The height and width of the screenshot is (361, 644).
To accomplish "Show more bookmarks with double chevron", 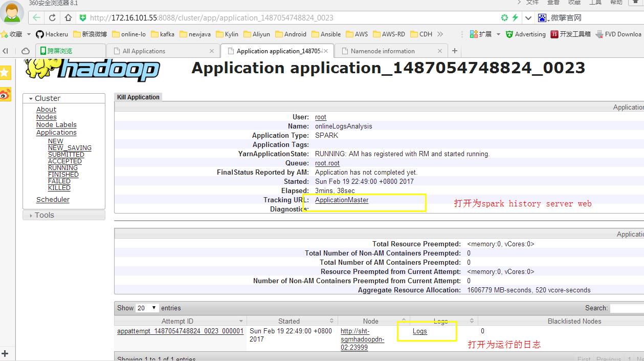I will coord(440,34).
